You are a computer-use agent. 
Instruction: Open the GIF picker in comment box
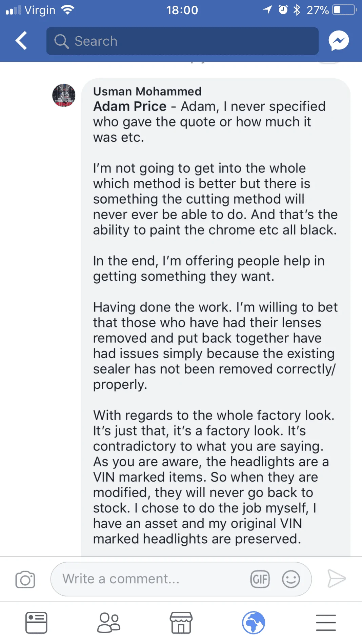(x=260, y=579)
